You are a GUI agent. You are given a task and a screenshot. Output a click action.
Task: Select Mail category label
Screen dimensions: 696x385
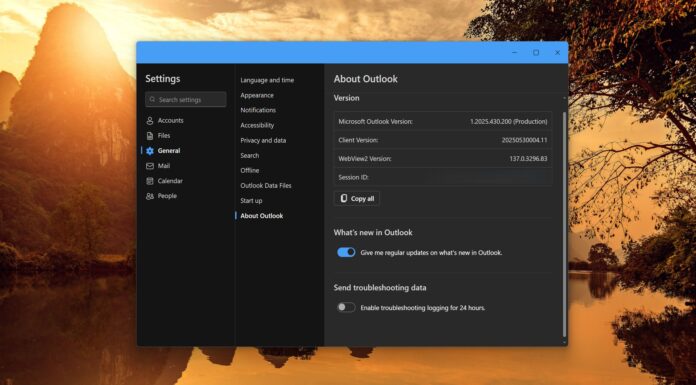pos(164,166)
